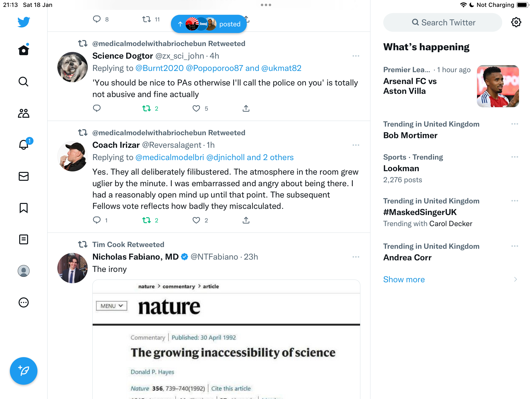Open Twitter settings gear icon
The width and height of the screenshot is (532, 399).
[x=516, y=22]
